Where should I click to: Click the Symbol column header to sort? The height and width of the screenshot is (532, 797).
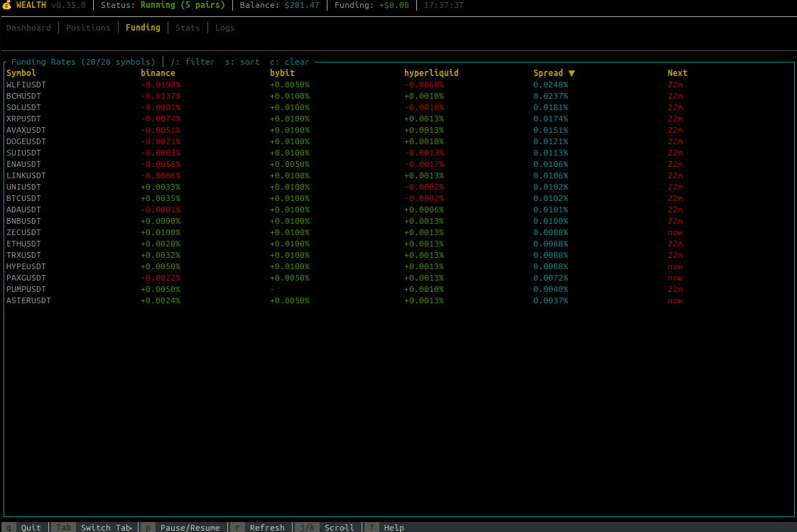pyautogui.click(x=20, y=72)
